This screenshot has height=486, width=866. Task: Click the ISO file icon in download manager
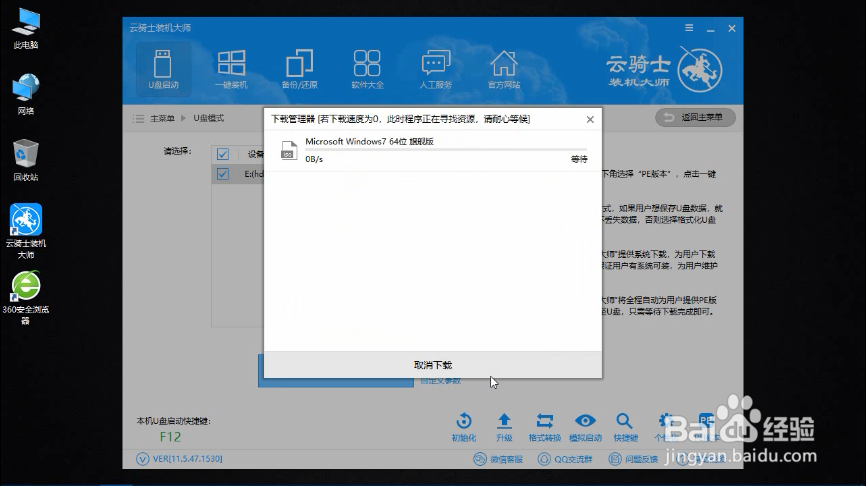289,150
